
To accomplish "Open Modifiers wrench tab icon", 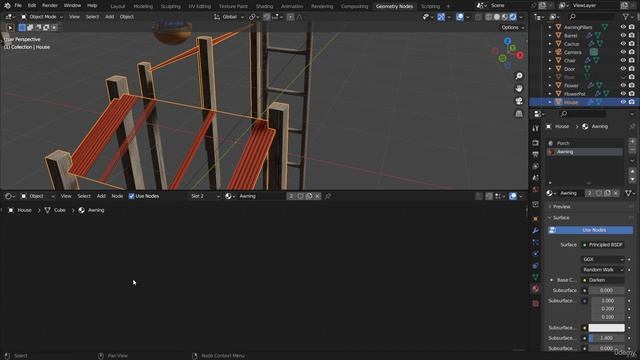I will coord(536,231).
